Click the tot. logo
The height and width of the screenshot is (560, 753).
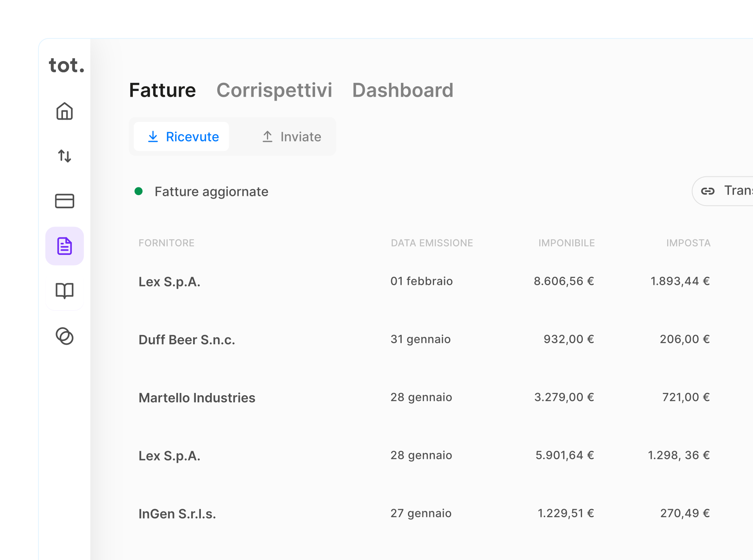(x=66, y=65)
